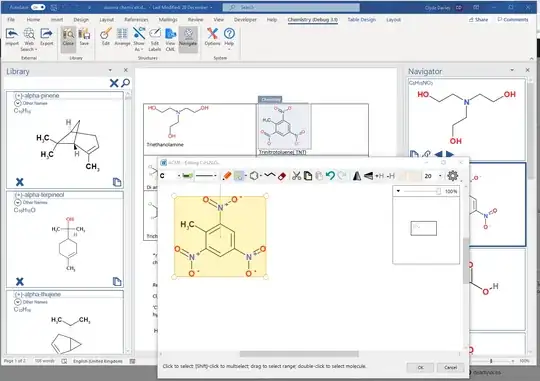This screenshot has height=381, width=540.
Task: Select the eraser tool in the editor toolbar
Action: pyautogui.click(x=282, y=176)
